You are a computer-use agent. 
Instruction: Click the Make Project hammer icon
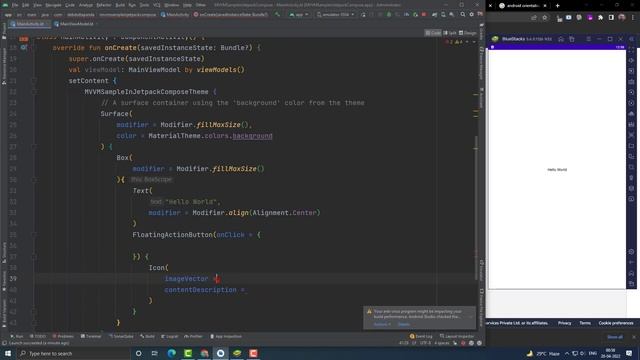pos(278,14)
